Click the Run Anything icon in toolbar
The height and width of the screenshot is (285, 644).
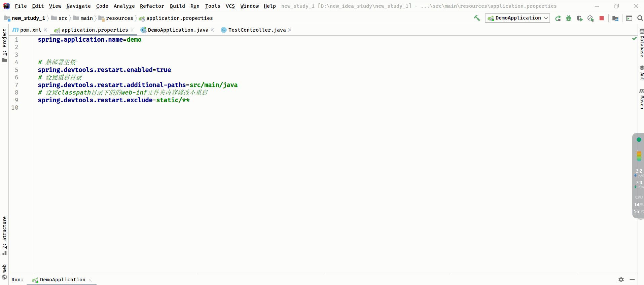629,18
